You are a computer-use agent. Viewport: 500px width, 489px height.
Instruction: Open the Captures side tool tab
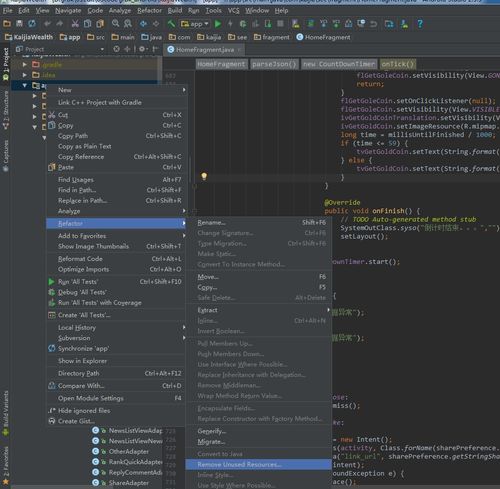(x=6, y=155)
